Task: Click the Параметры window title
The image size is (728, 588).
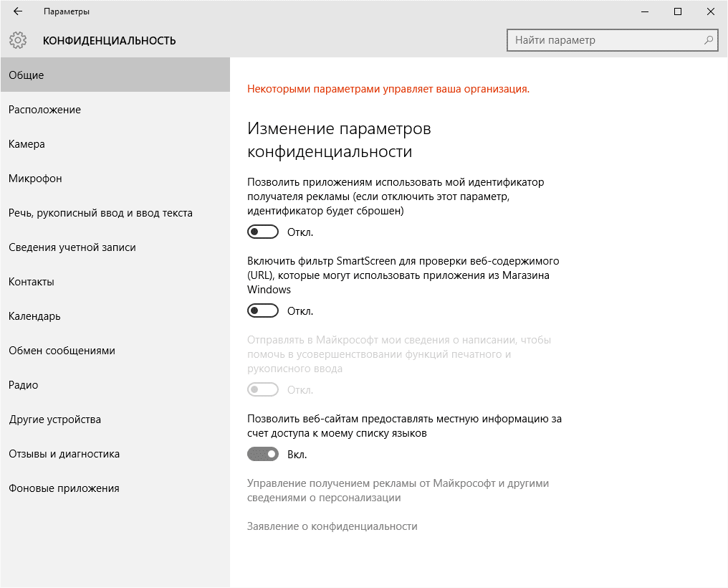Action: [x=67, y=11]
